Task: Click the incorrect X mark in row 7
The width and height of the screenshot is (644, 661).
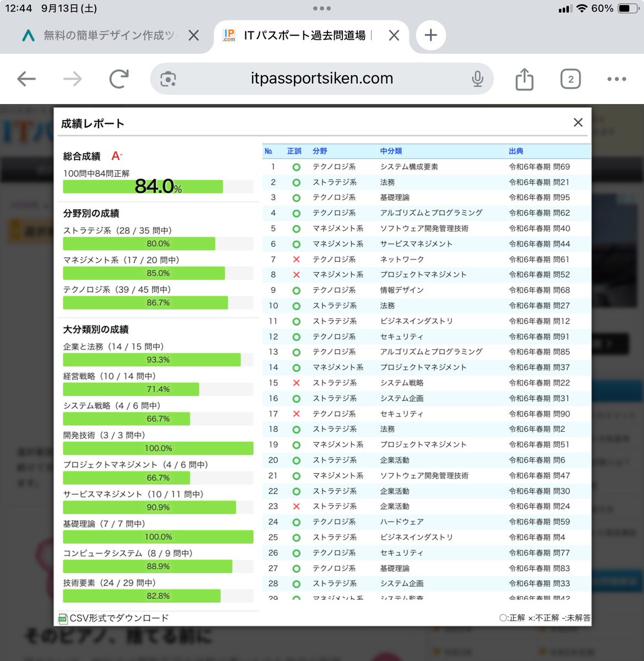Action: coord(296,259)
